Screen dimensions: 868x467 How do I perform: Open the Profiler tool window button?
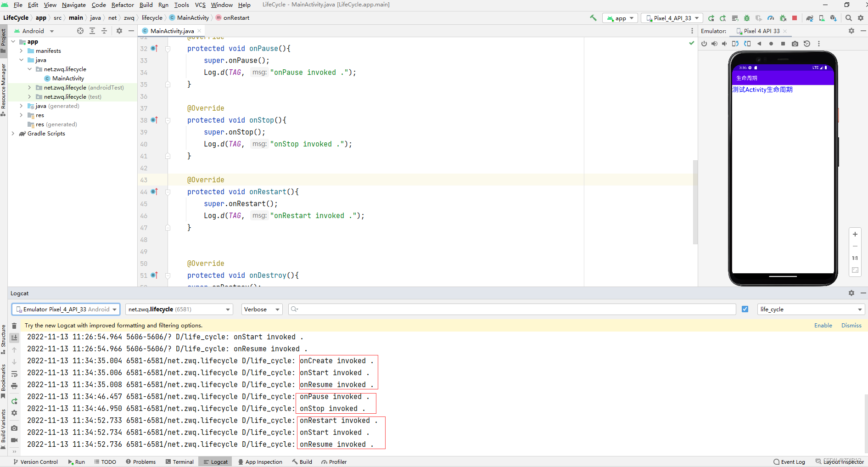pyautogui.click(x=334, y=462)
